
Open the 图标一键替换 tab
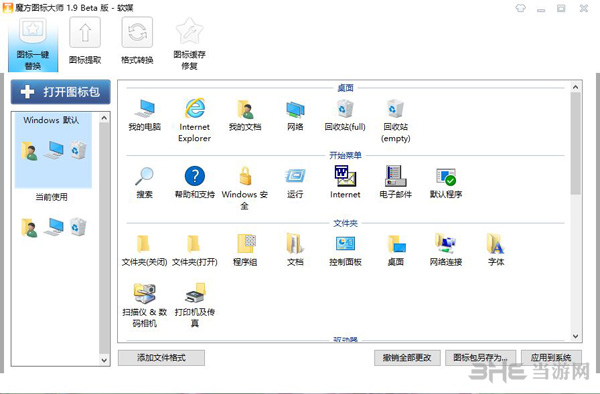33,44
